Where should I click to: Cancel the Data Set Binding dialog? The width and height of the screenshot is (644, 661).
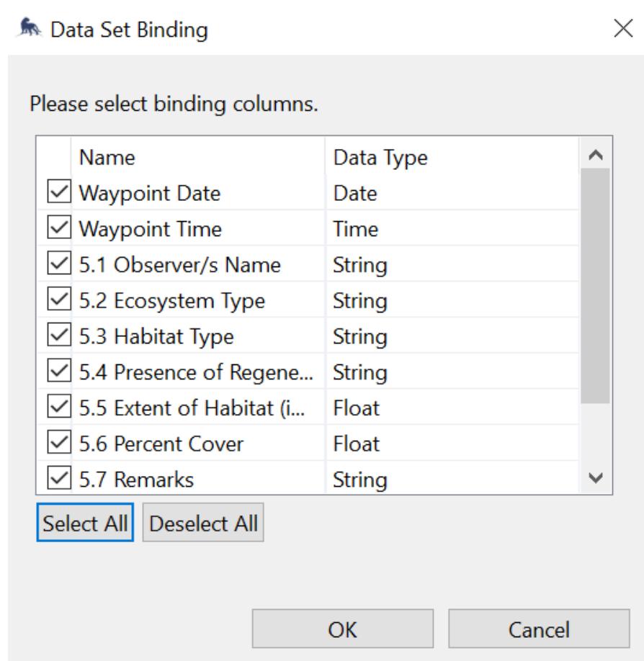pos(539,630)
